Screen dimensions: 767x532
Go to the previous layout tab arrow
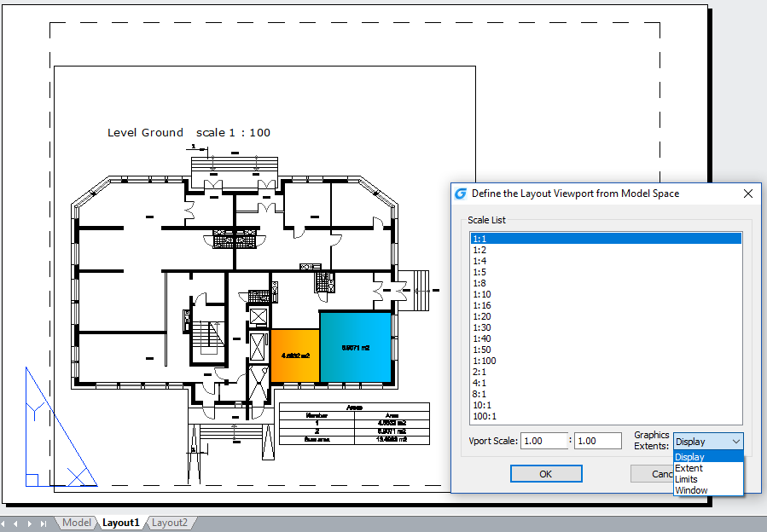pyautogui.click(x=16, y=523)
